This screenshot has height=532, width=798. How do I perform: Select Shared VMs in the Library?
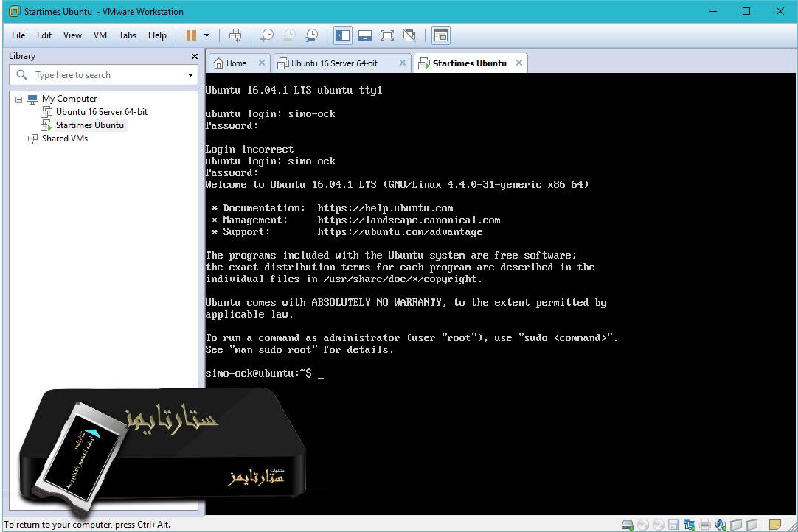point(64,139)
